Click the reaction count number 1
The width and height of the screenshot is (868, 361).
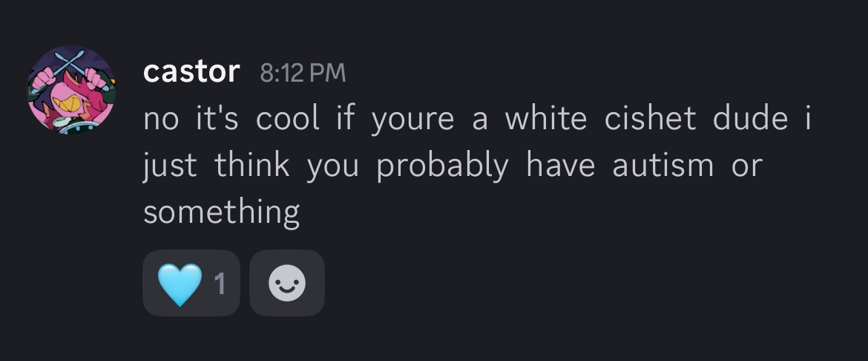pyautogui.click(x=219, y=284)
